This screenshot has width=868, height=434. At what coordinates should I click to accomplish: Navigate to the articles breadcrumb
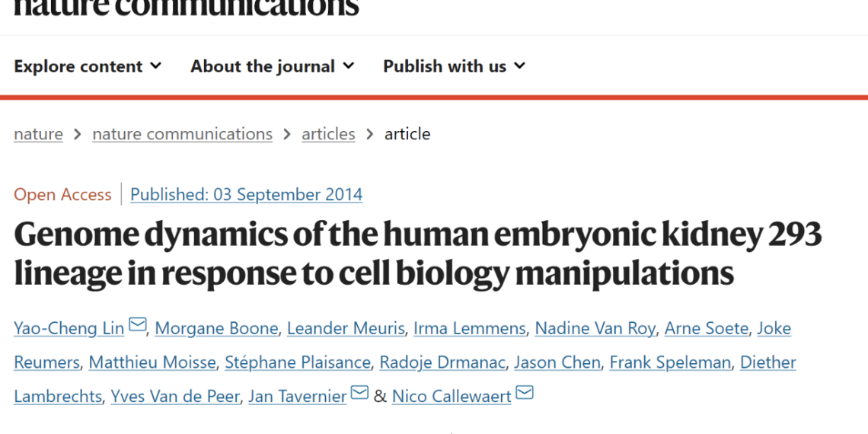pos(328,134)
